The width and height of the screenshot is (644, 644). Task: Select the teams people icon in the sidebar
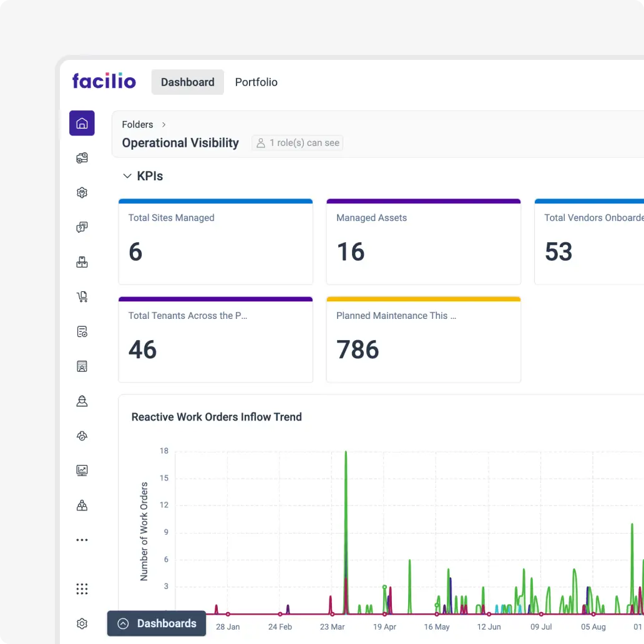82,505
